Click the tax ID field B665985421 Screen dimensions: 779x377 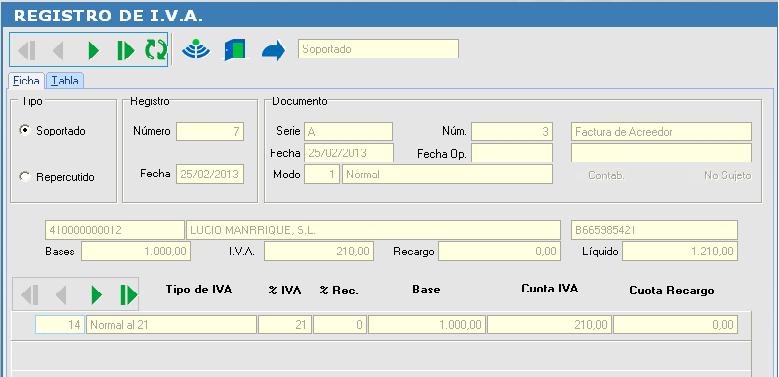pyautogui.click(x=654, y=230)
